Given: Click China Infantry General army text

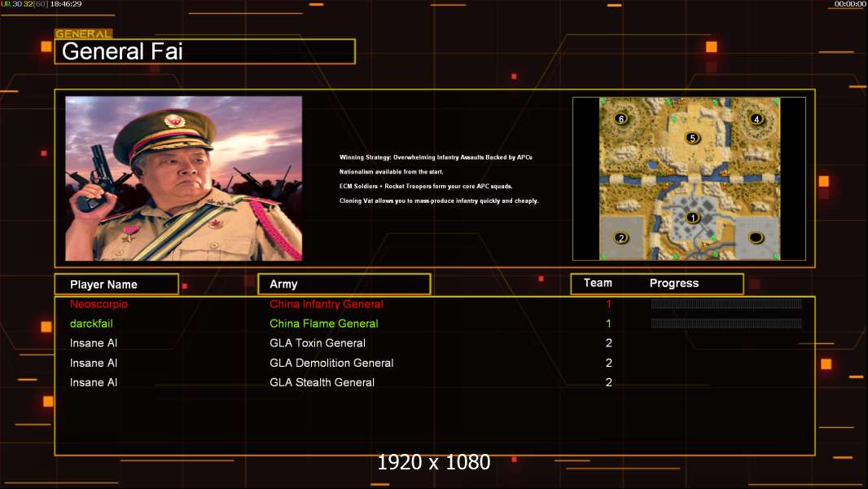Looking at the screenshot, I should coord(326,304).
